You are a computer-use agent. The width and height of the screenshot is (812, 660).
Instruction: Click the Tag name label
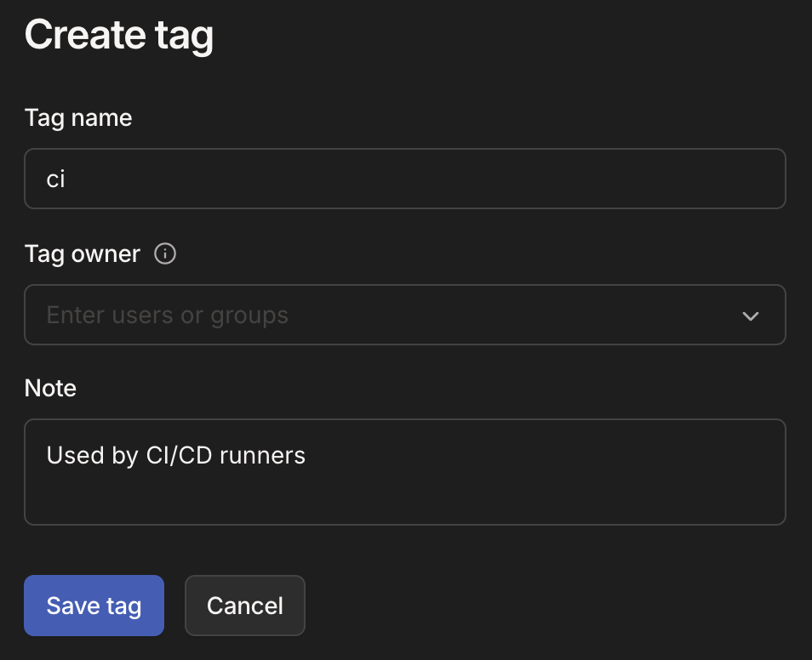click(77, 117)
